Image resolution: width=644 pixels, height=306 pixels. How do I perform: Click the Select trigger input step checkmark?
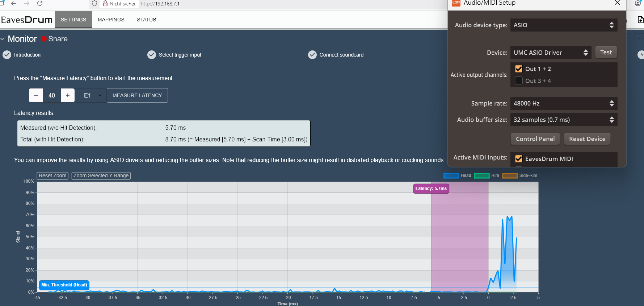point(152,55)
